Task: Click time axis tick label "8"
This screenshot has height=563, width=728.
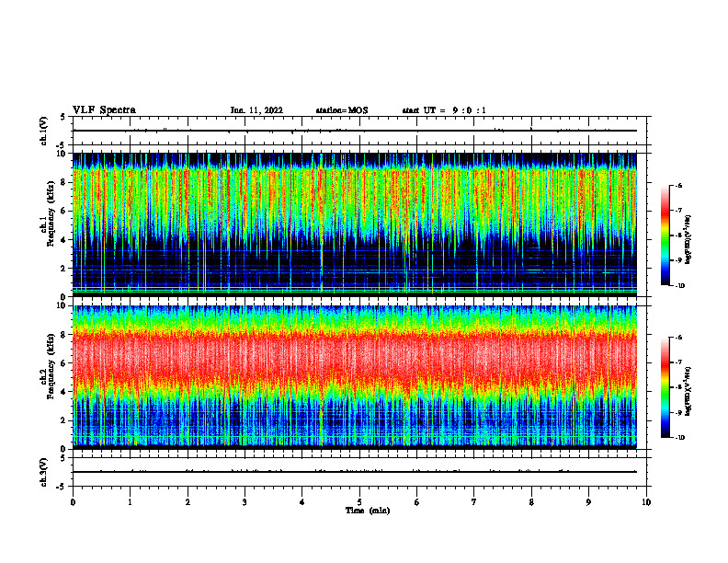Action: click(531, 502)
